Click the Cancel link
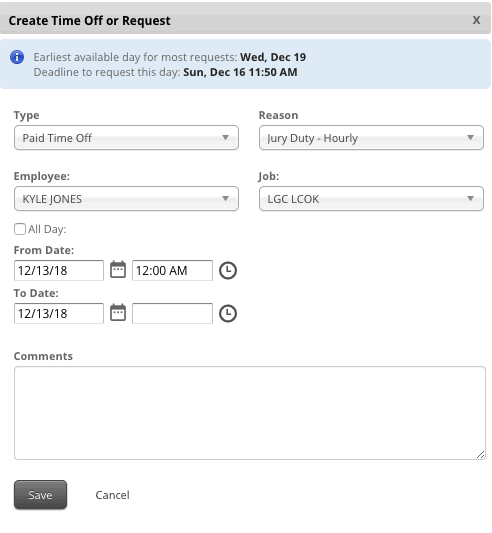492x533 pixels. 112,495
